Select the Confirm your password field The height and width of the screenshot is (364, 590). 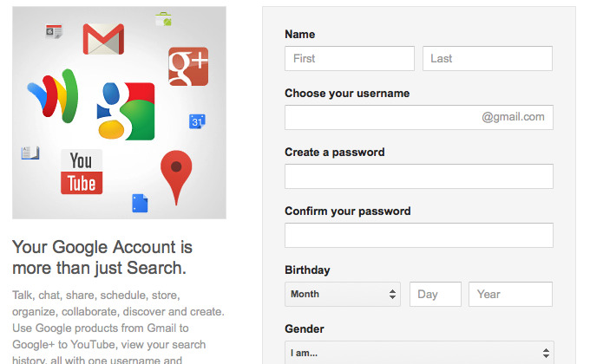point(419,236)
